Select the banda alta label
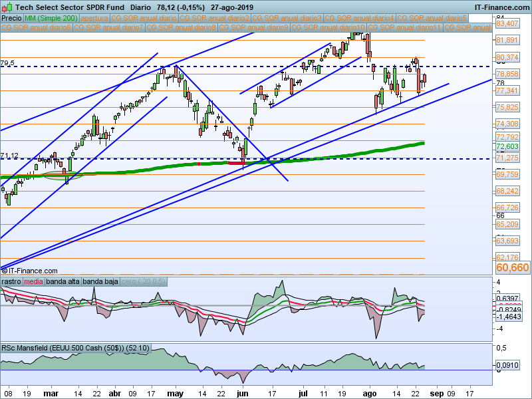Viewport: 532px width, 399px height. click(63, 281)
